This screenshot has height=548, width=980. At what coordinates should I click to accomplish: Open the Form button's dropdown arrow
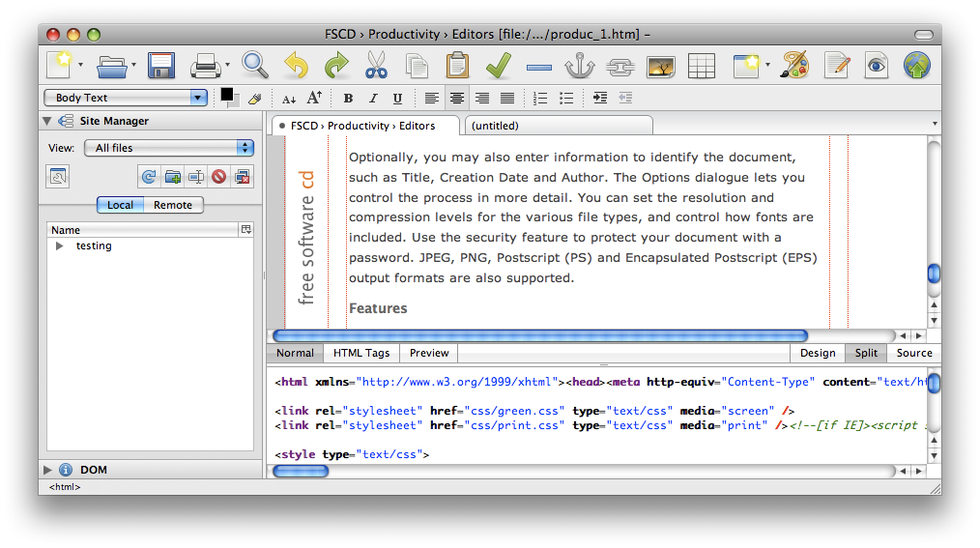[767, 65]
